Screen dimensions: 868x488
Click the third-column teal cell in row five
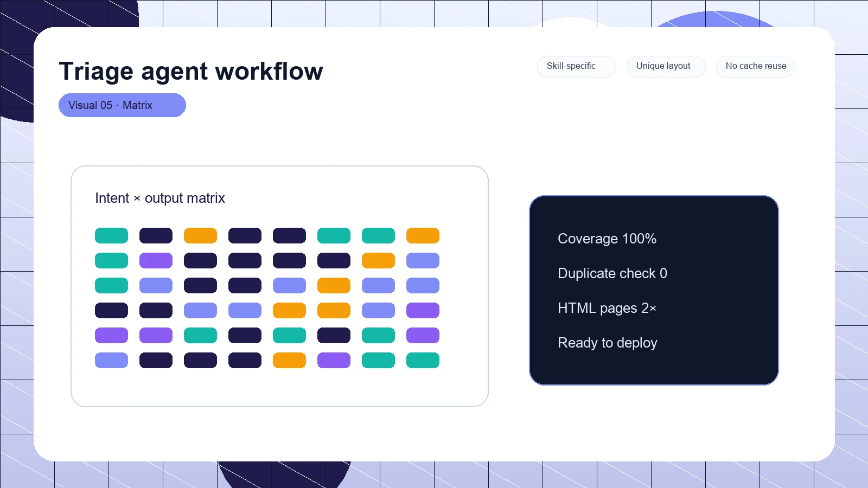(x=200, y=336)
